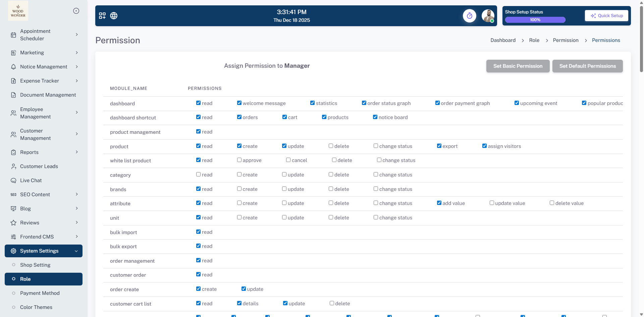Click Set Basic Permission button
The height and width of the screenshot is (317, 644).
[x=518, y=66]
